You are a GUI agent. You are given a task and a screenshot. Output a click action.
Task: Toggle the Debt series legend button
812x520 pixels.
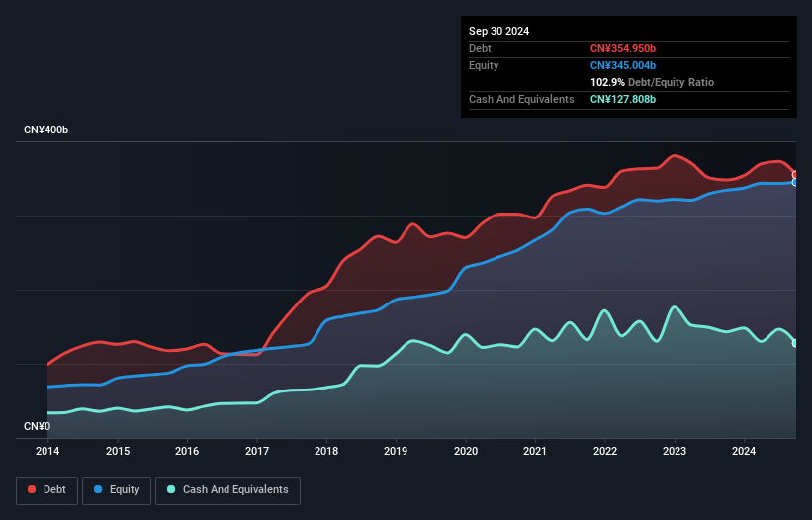click(x=47, y=490)
